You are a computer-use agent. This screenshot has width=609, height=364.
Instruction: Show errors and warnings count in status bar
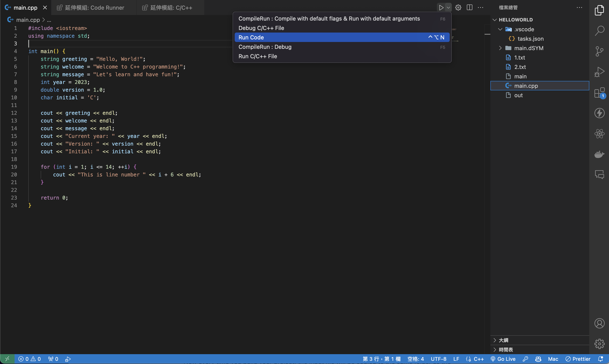click(x=29, y=359)
